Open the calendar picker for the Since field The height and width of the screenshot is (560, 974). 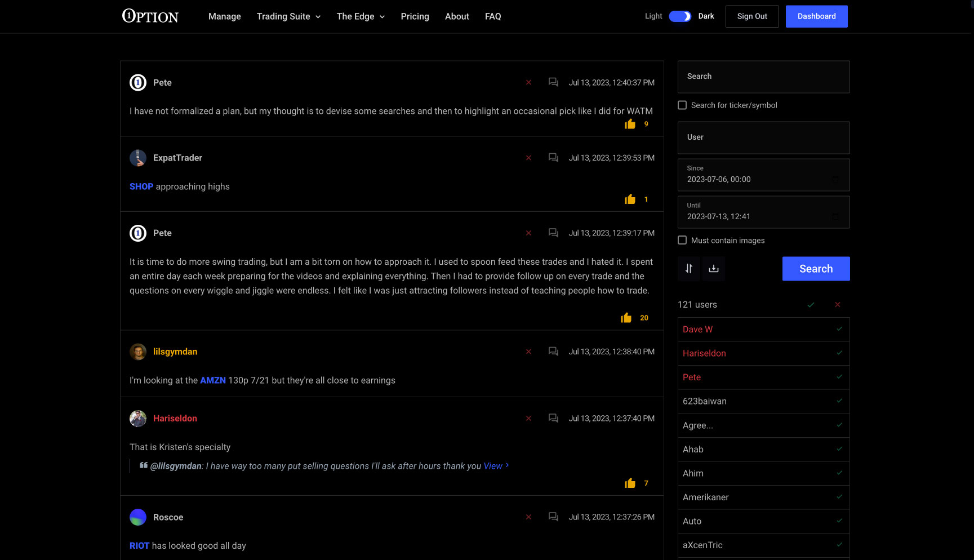(x=836, y=179)
